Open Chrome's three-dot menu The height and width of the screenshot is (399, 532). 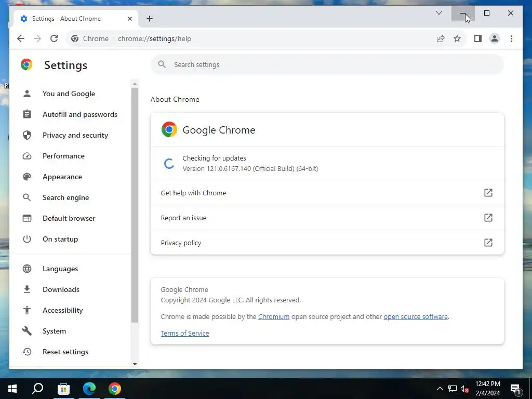coord(511,38)
